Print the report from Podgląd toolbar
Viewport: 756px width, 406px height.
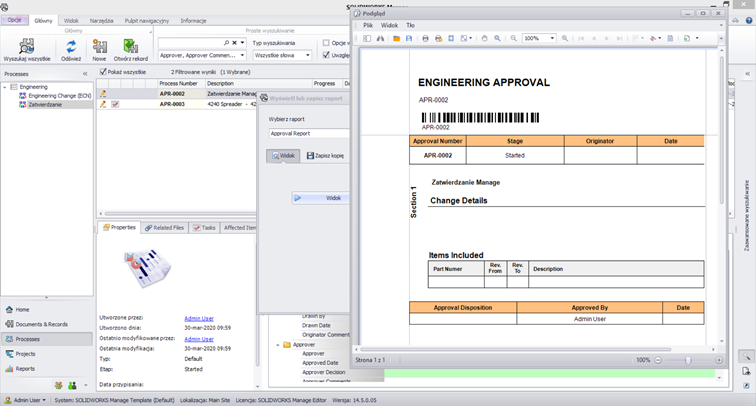click(x=425, y=38)
